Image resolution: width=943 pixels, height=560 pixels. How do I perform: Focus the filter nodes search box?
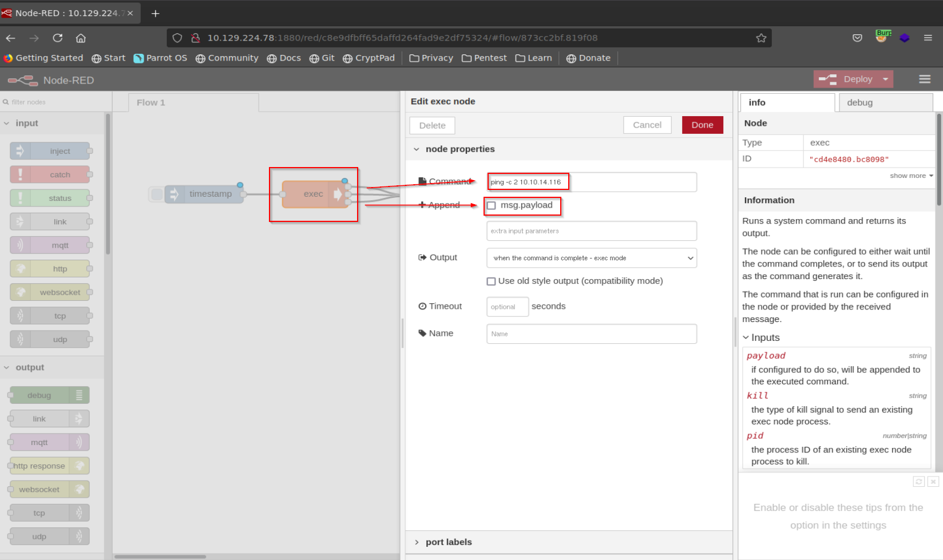pyautogui.click(x=56, y=102)
